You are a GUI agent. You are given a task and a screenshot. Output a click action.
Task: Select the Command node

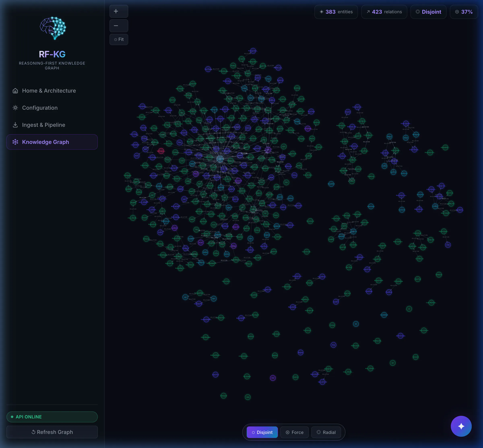(x=224, y=396)
